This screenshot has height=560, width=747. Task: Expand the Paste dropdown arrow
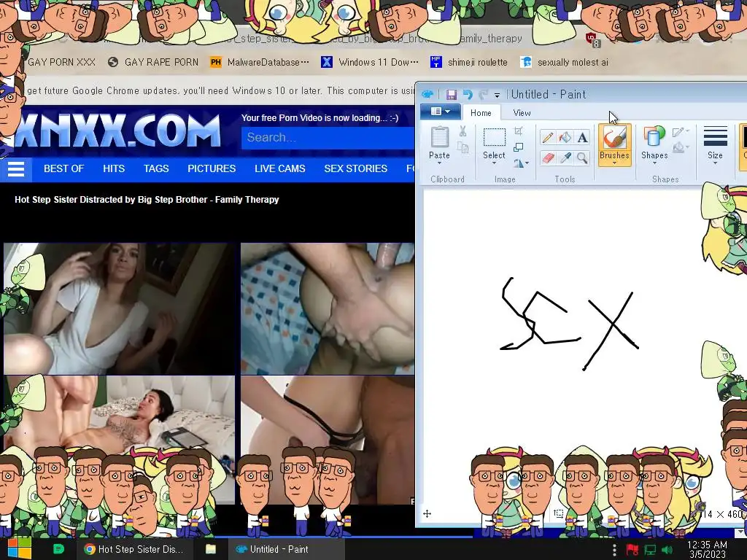tap(439, 163)
